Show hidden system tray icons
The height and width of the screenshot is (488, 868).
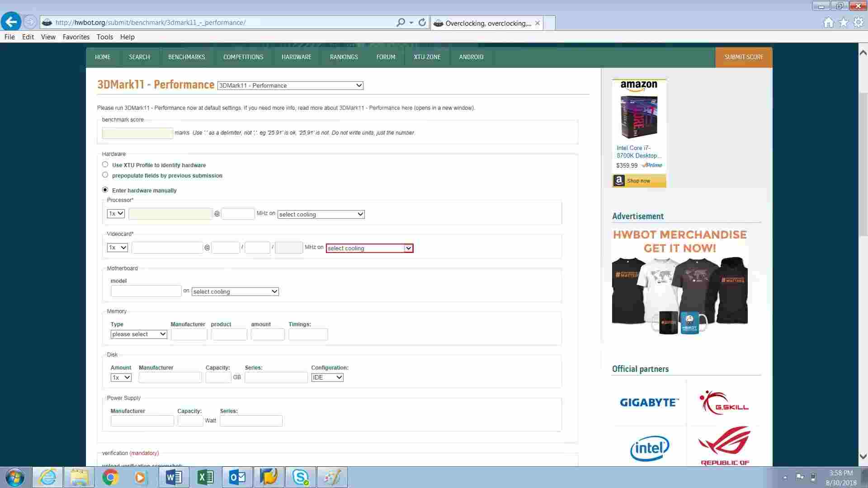(x=785, y=478)
